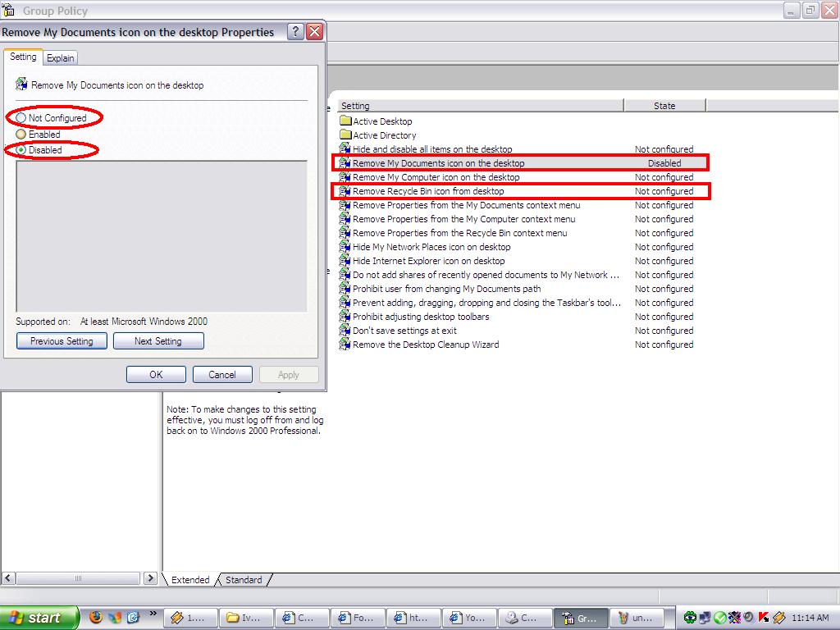The image size is (840, 630).
Task: Click icon beside 'Prohibit adjusting desktop toolbars'
Action: [345, 316]
